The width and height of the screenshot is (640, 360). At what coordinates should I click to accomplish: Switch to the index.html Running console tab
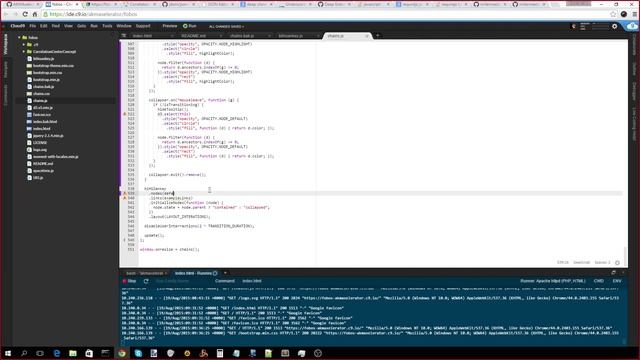[196, 273]
